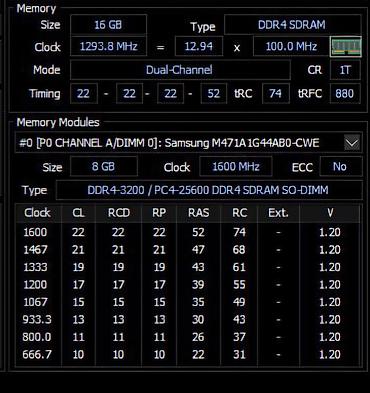Screen dimensions: 370x393
Task: Click RAS value 47 in the 1467 row
Action: (198, 250)
